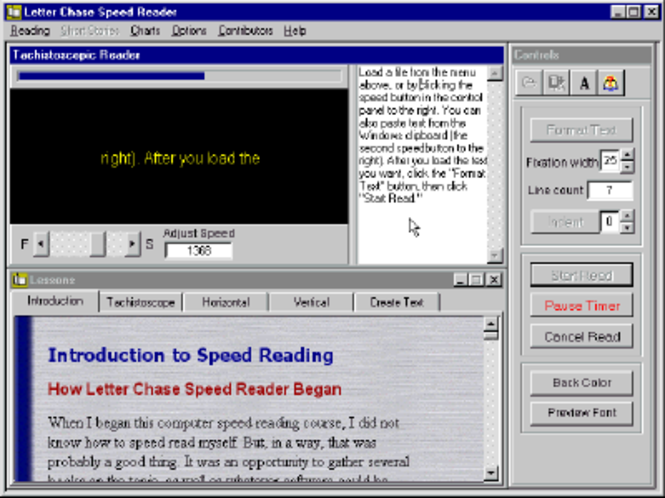
Task: Switch to the Introduction lesson tab
Action: (55, 301)
